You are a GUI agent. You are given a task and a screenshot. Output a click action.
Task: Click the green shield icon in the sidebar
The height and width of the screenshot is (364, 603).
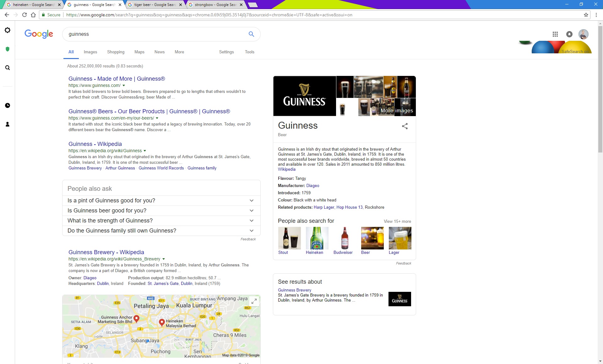coord(8,49)
